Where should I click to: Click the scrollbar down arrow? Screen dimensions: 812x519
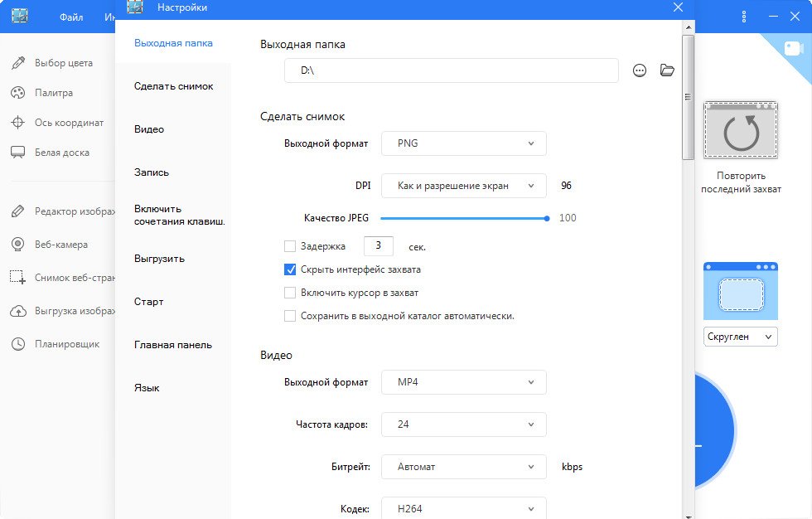coord(689,516)
